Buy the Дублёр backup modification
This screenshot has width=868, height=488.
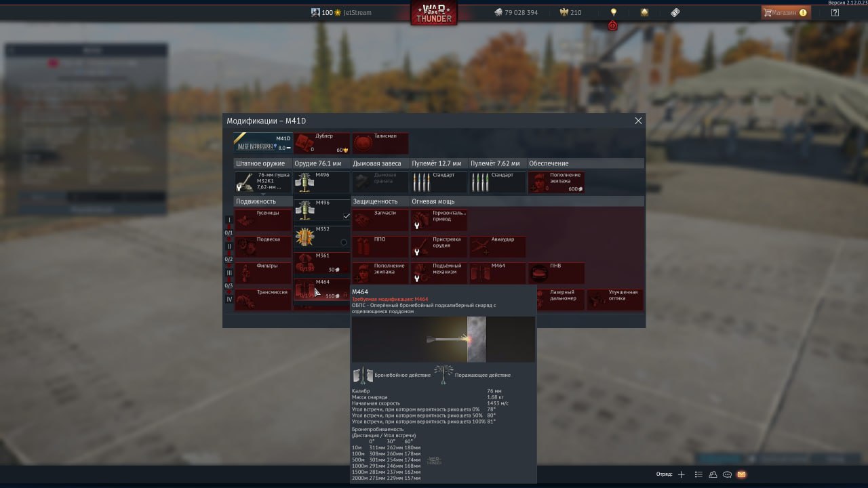point(321,143)
